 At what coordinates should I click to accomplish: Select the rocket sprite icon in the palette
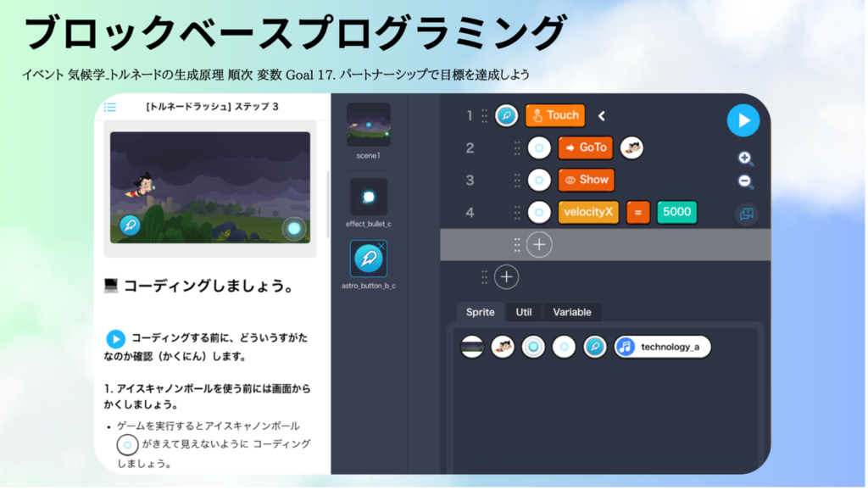(x=594, y=347)
